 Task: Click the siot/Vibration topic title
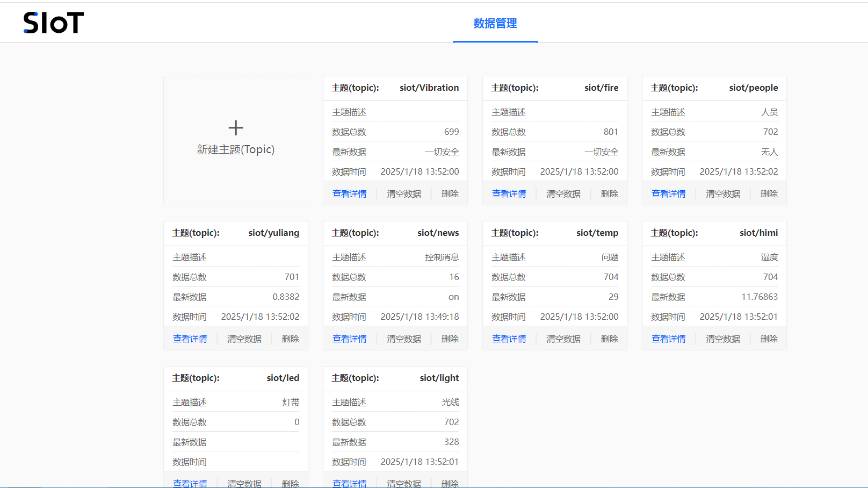pyautogui.click(x=429, y=88)
